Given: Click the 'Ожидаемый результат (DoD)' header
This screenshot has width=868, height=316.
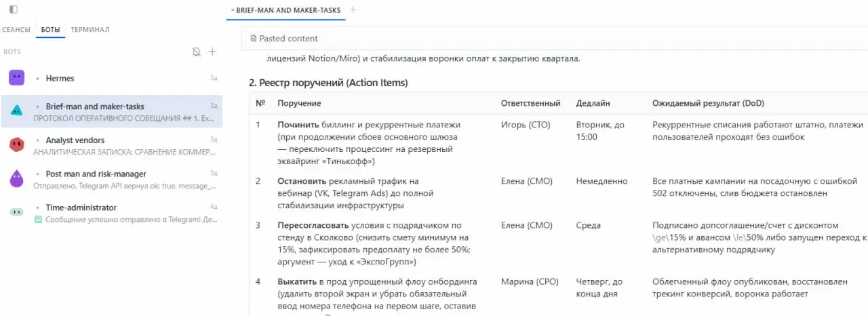Looking at the screenshot, I should 708,103.
